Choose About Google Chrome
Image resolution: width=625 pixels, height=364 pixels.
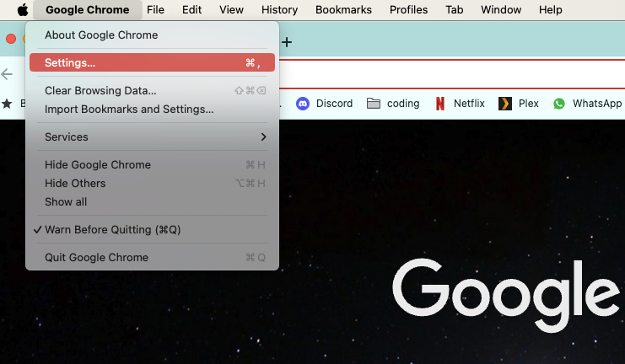coord(153,35)
